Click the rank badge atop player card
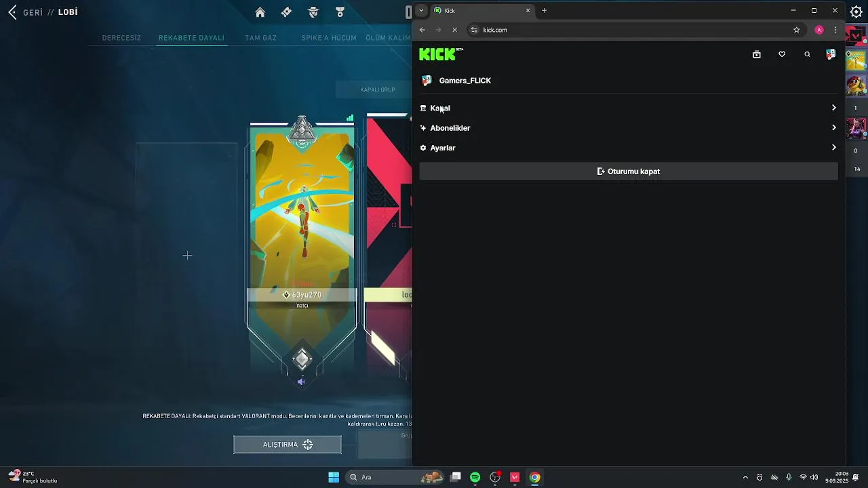The image size is (868, 488). coord(302,131)
